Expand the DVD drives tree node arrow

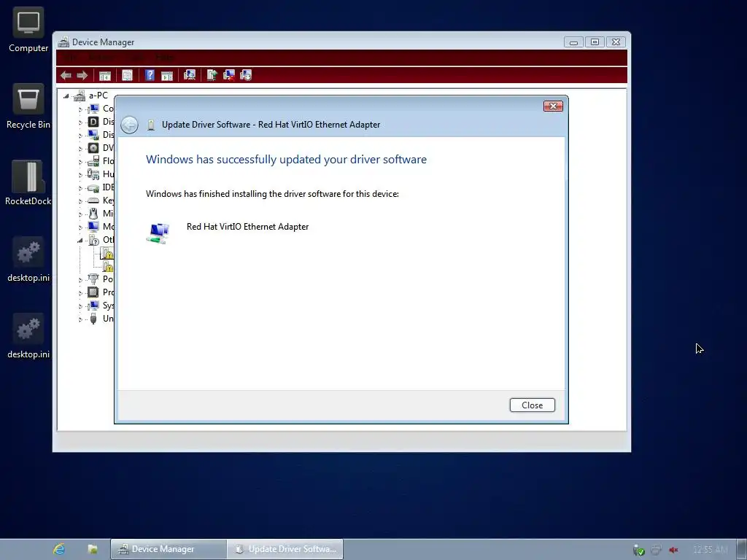80,149
